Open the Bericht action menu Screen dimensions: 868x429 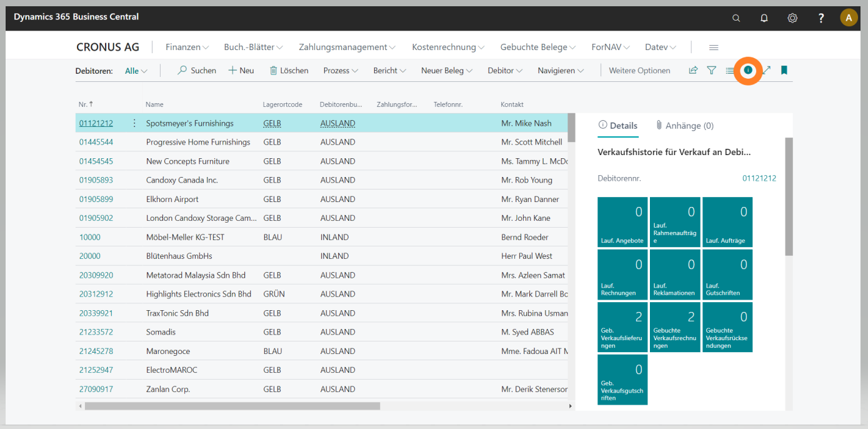tap(390, 71)
